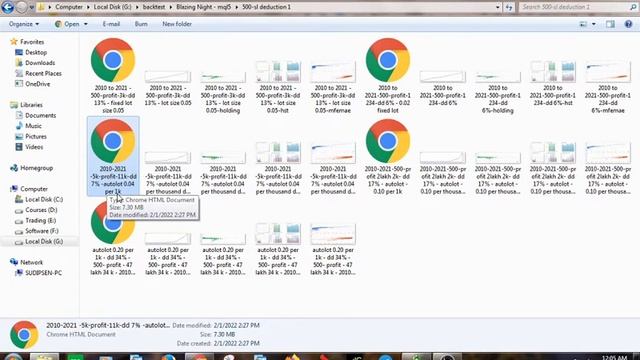Viewport: 640px width, 360px height.
Task: Select image '2021-500-profit-1 234-dd 6%-holding'
Action: (x=498, y=92)
